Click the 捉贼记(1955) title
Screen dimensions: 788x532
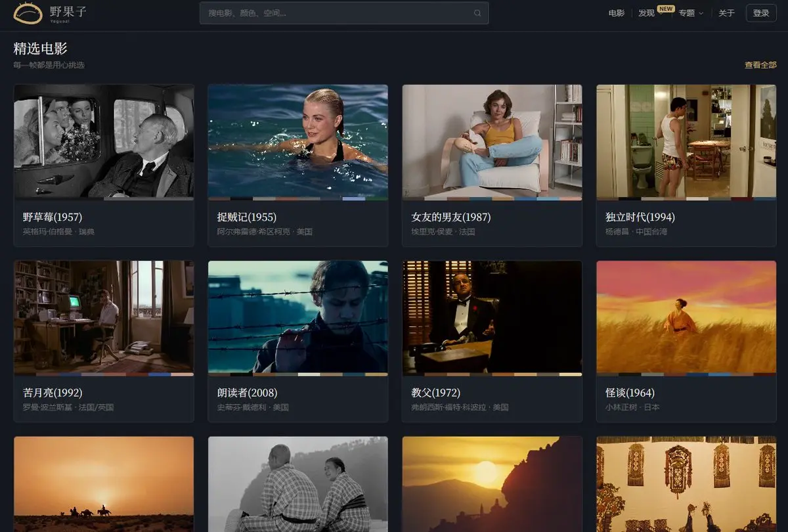click(x=247, y=217)
